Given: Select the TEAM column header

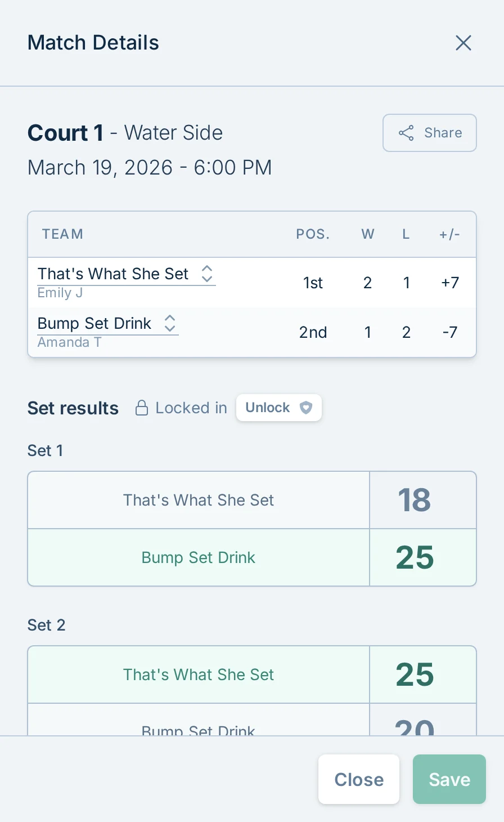Looking at the screenshot, I should 62,234.
